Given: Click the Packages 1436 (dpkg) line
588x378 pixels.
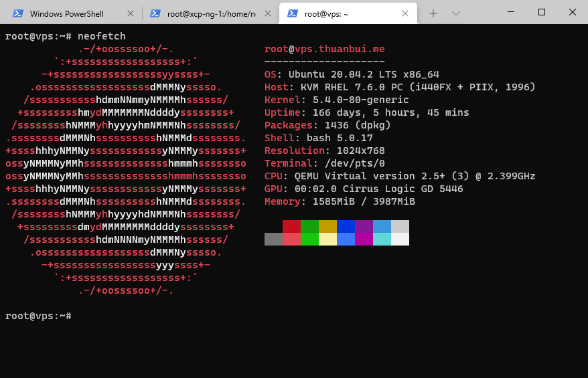Looking at the screenshot, I should coord(327,126).
